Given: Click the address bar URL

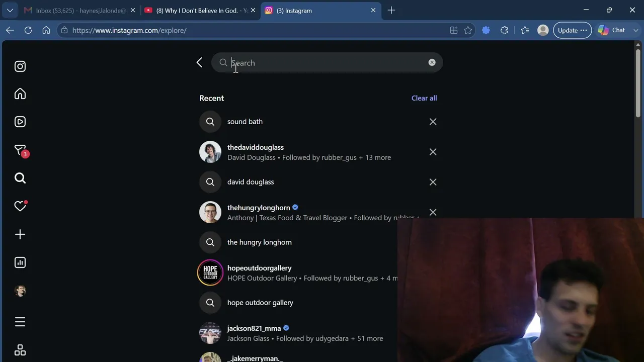Looking at the screenshot, I should 129,30.
